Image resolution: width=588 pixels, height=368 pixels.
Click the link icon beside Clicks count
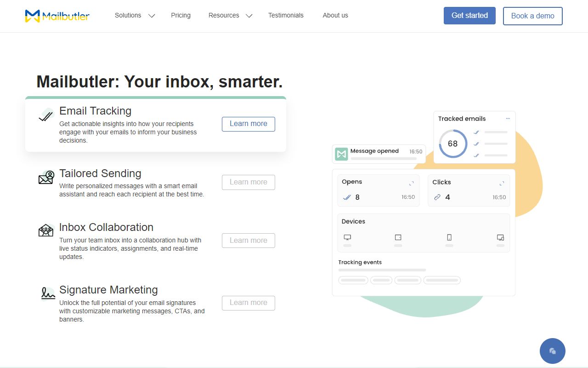point(437,197)
